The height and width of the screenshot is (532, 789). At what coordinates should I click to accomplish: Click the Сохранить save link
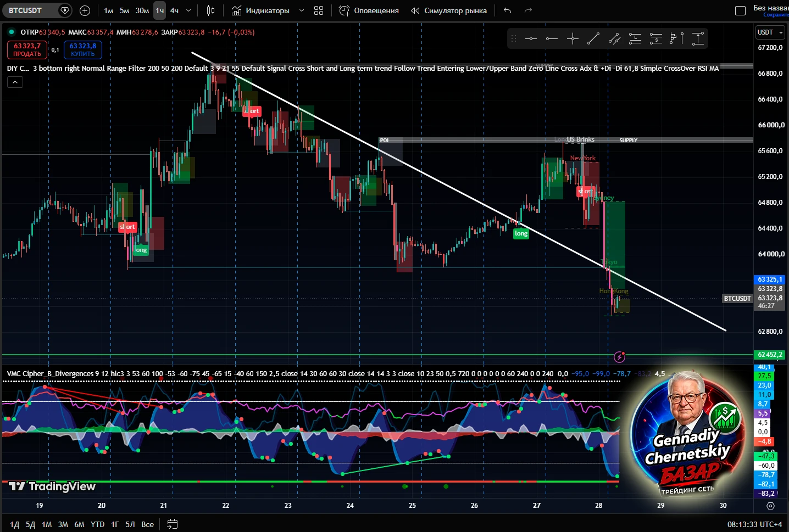pyautogui.click(x=776, y=15)
